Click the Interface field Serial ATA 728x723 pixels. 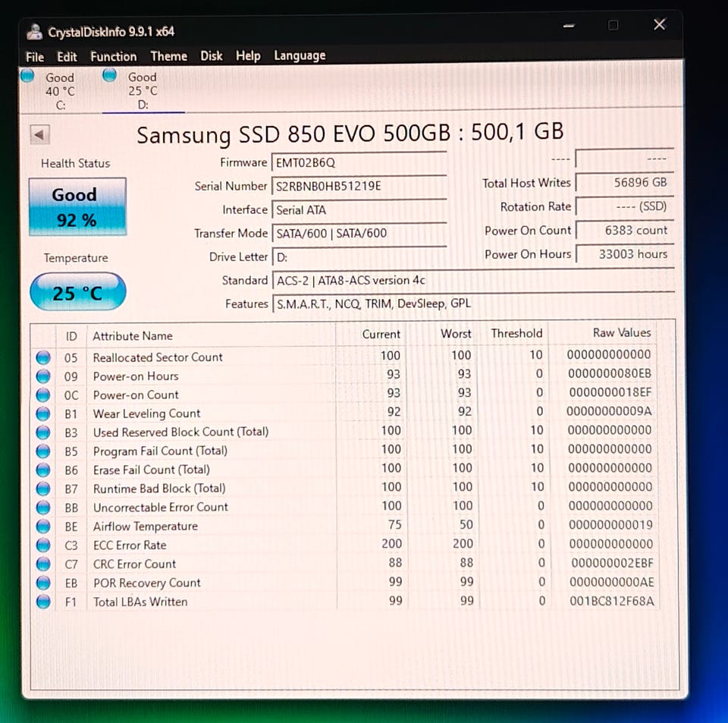pos(359,210)
